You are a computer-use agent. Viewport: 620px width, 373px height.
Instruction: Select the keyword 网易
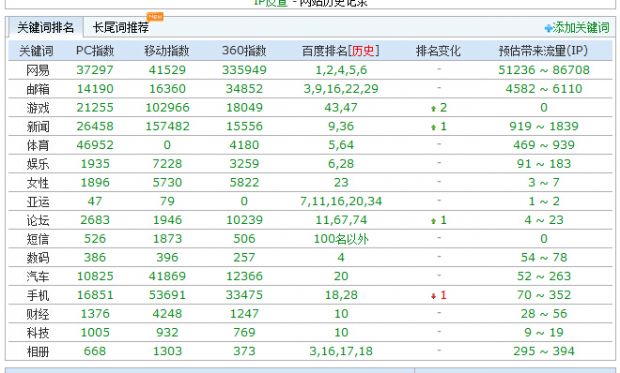click(x=38, y=70)
